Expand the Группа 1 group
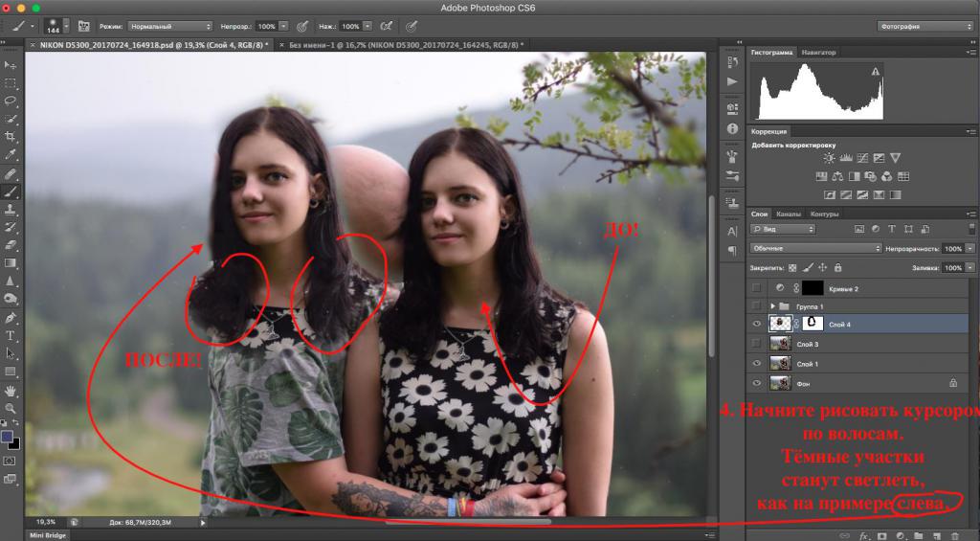The height and width of the screenshot is (541, 980). tap(773, 305)
